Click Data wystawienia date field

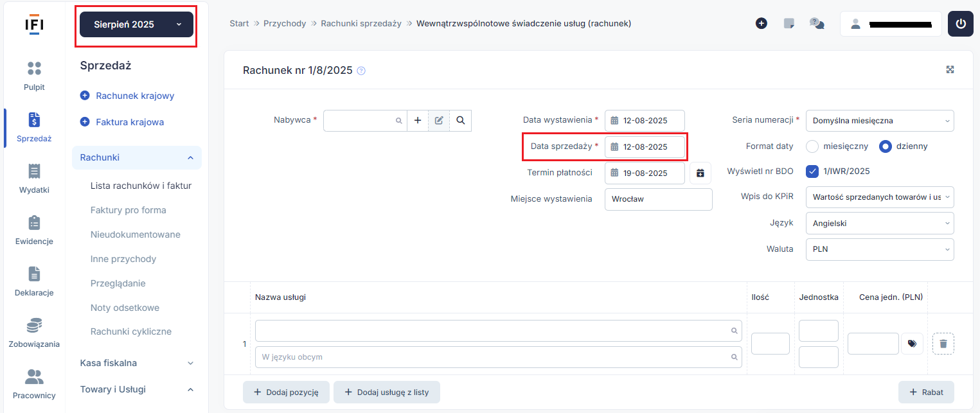click(x=645, y=120)
